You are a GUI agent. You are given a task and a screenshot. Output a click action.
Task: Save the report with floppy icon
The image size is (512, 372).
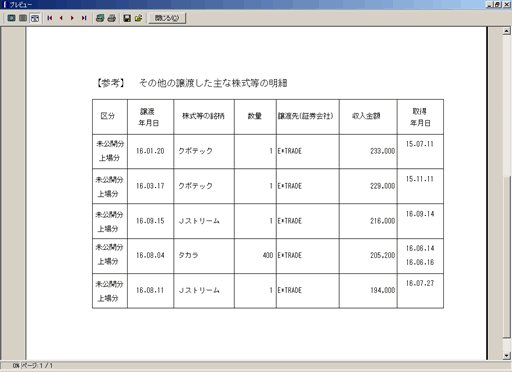click(127, 18)
